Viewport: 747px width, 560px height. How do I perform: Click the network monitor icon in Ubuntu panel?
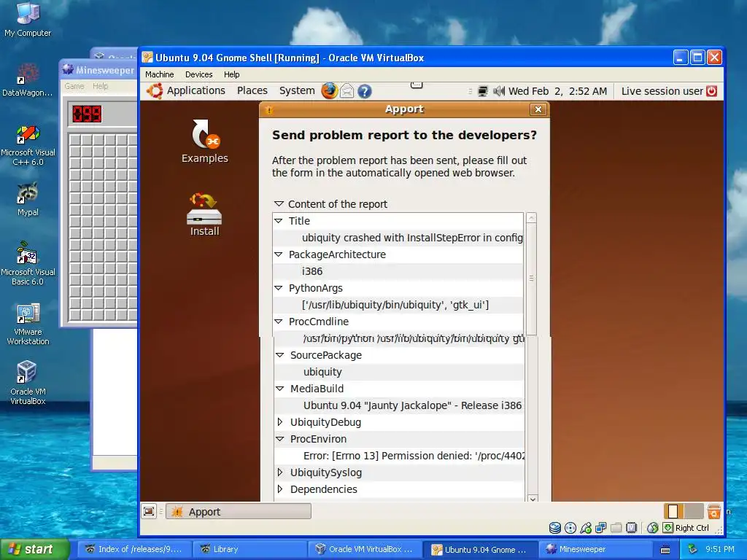[x=483, y=91]
